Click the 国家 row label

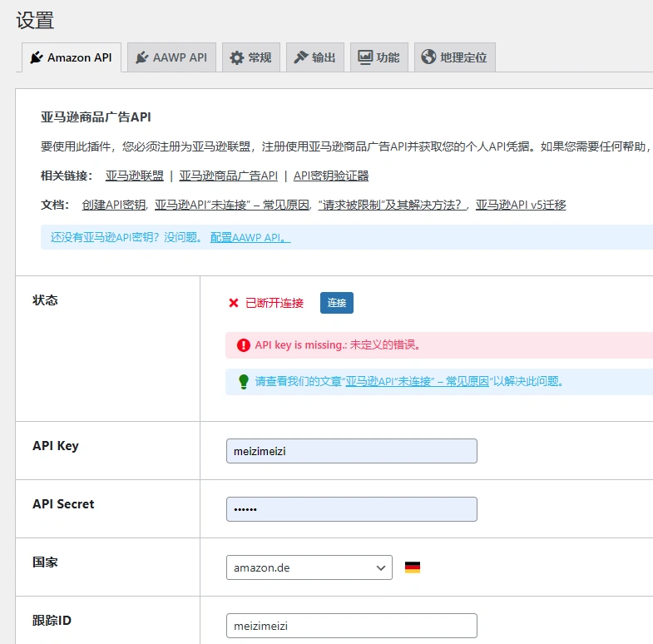(x=45, y=562)
